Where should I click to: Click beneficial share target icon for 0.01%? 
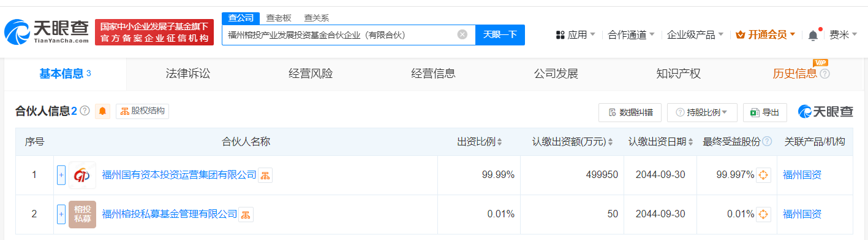coord(763,214)
